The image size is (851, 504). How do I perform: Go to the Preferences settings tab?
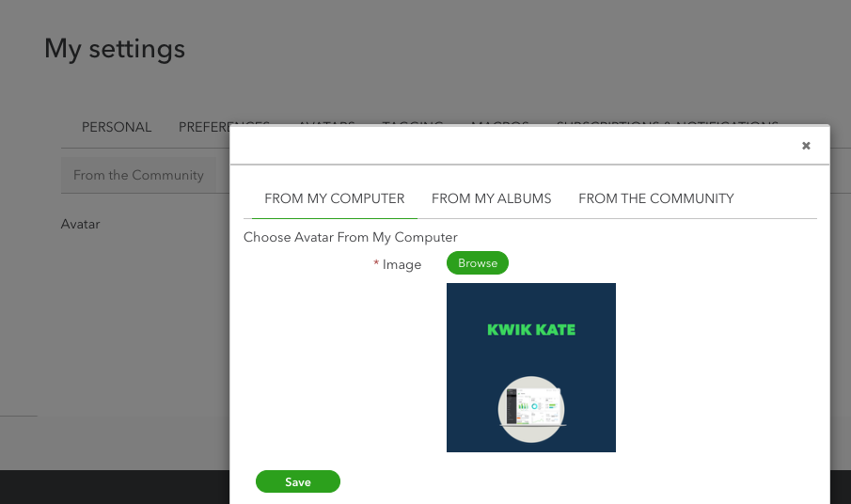pyautogui.click(x=204, y=126)
